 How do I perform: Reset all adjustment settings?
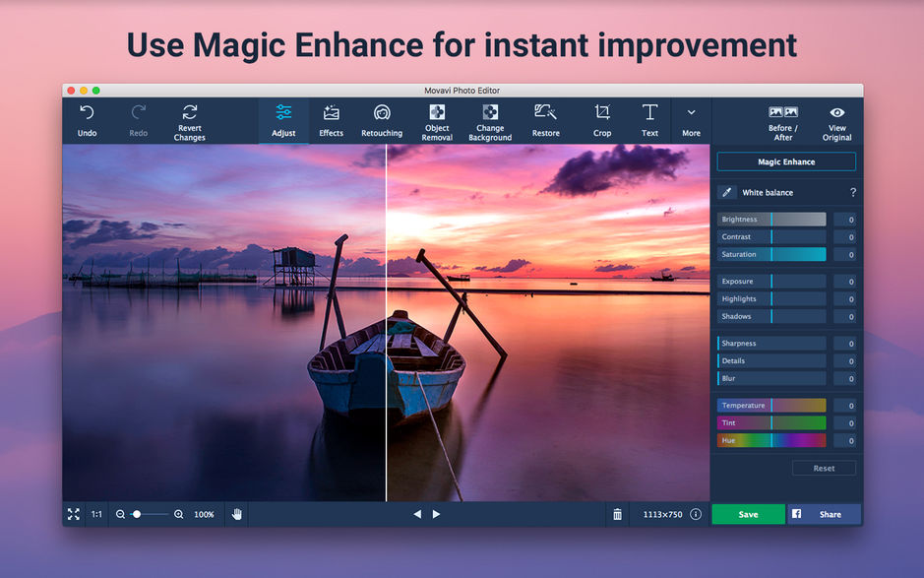click(x=824, y=468)
